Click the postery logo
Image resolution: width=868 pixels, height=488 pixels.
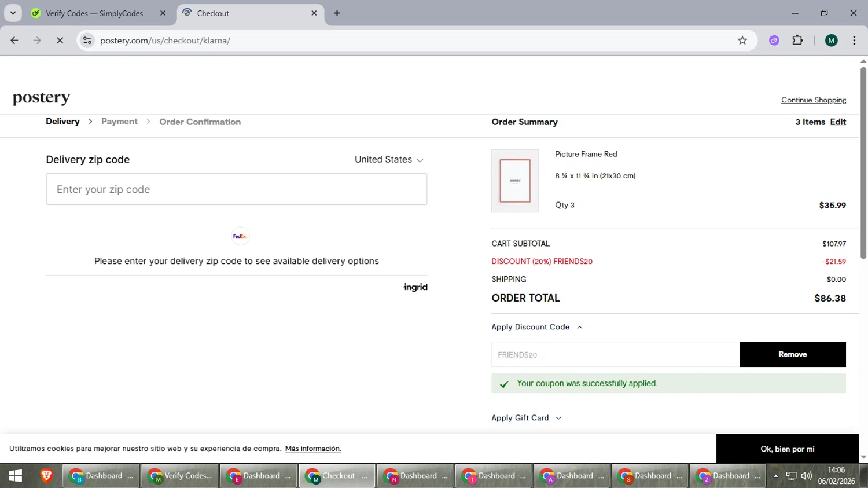click(41, 98)
